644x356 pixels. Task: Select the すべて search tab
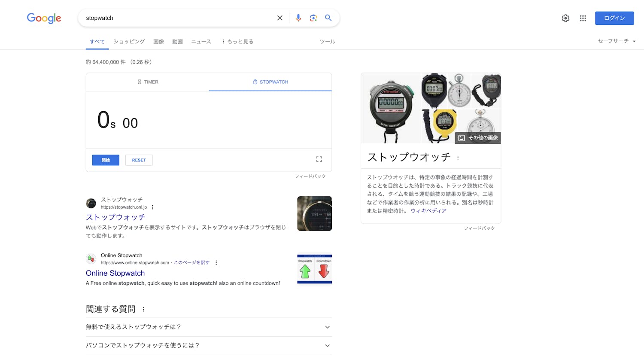tap(97, 42)
